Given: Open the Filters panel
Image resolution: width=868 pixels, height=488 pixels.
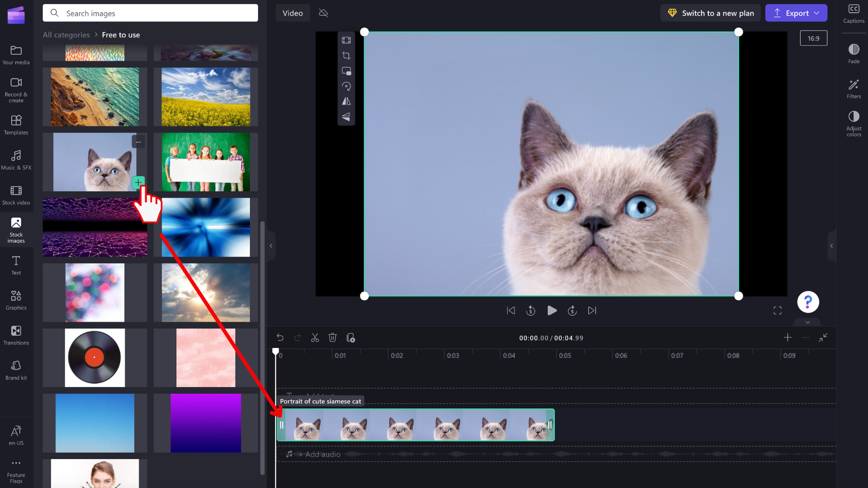Looking at the screenshot, I should tap(854, 89).
